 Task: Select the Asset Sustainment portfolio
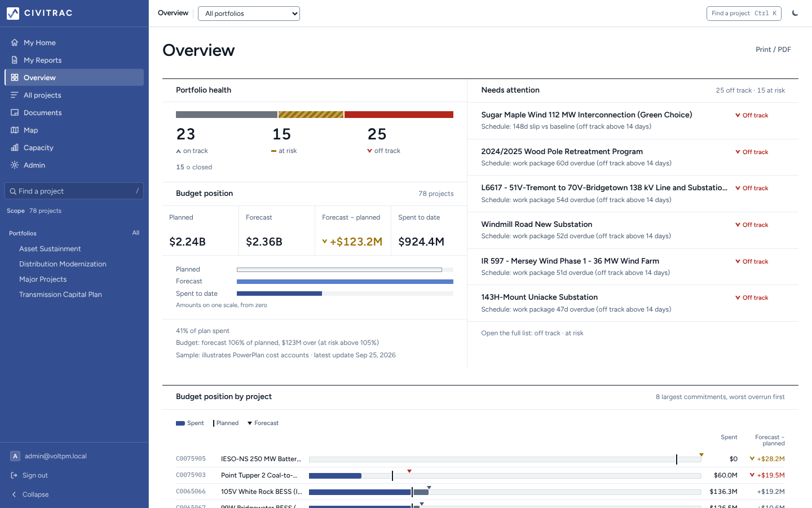[50, 248]
